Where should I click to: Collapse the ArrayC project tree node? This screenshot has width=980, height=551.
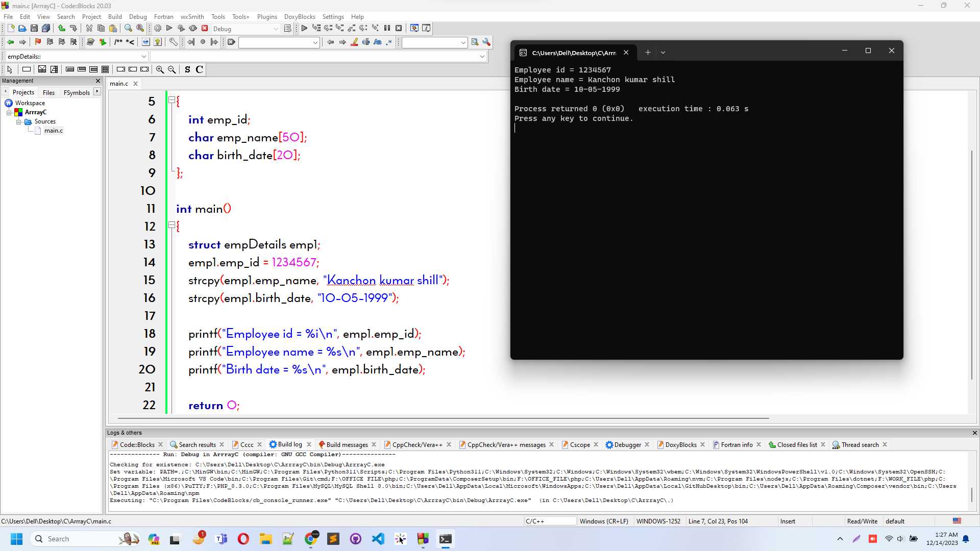pos(9,113)
